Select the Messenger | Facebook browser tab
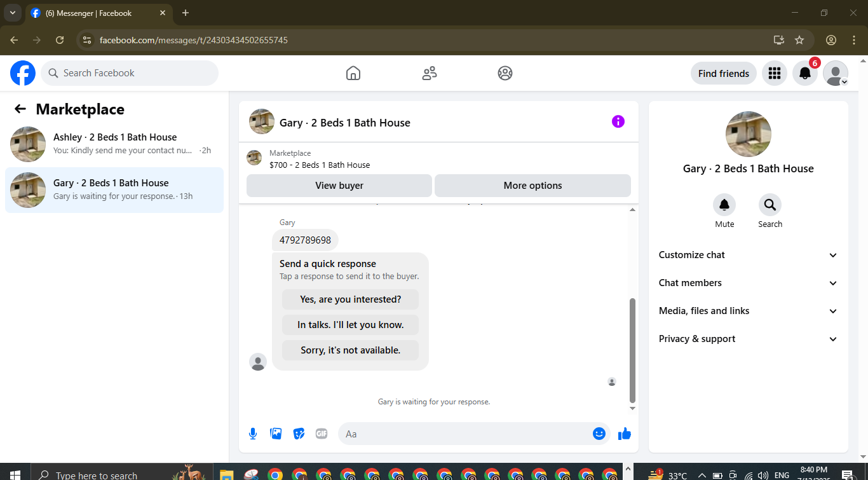Viewport: 868px width, 480px height. tap(98, 13)
